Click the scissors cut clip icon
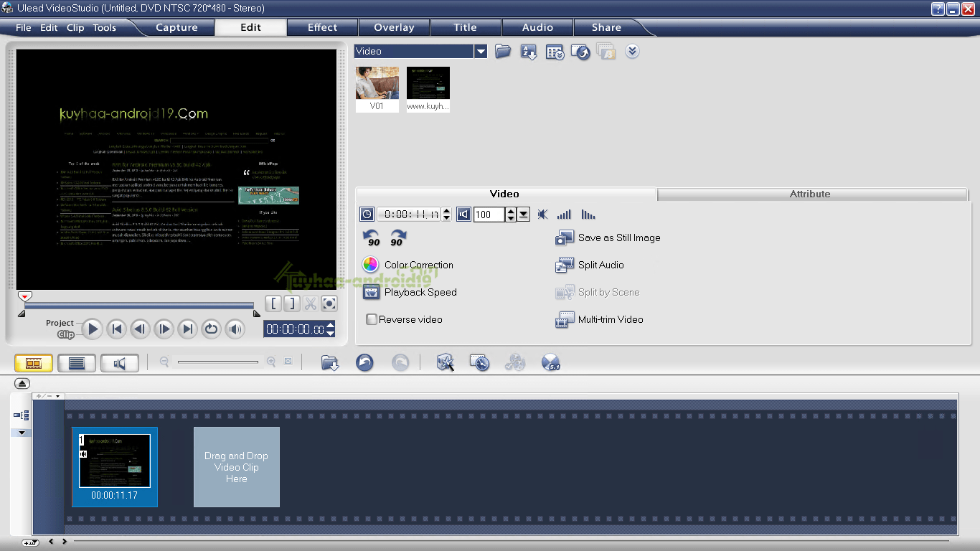Viewport: 980px width, 551px height. 310,303
